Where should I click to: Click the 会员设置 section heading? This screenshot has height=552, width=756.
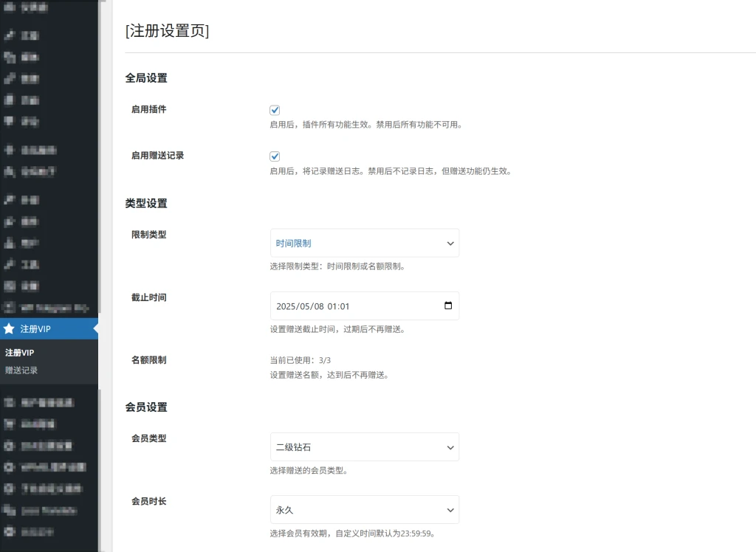pyautogui.click(x=146, y=407)
